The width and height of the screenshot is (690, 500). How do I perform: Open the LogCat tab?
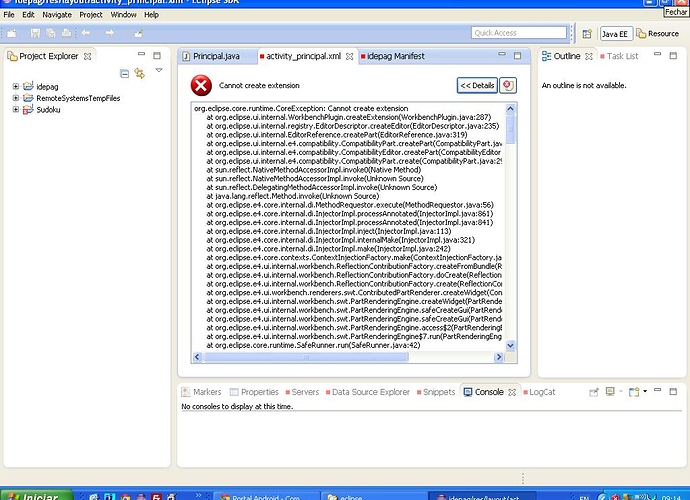[x=542, y=392]
